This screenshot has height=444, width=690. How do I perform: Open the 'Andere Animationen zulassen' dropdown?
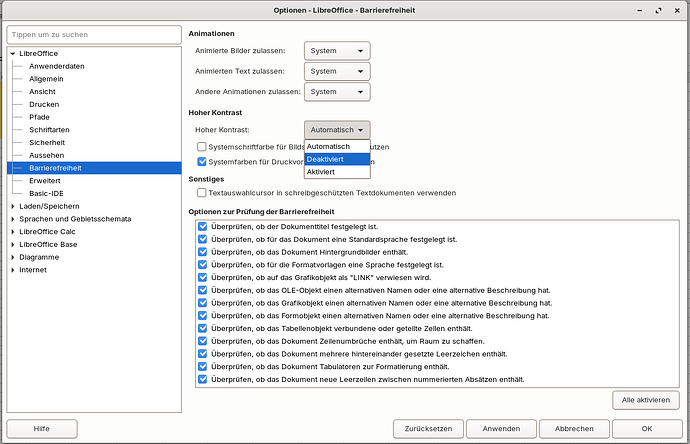[337, 92]
